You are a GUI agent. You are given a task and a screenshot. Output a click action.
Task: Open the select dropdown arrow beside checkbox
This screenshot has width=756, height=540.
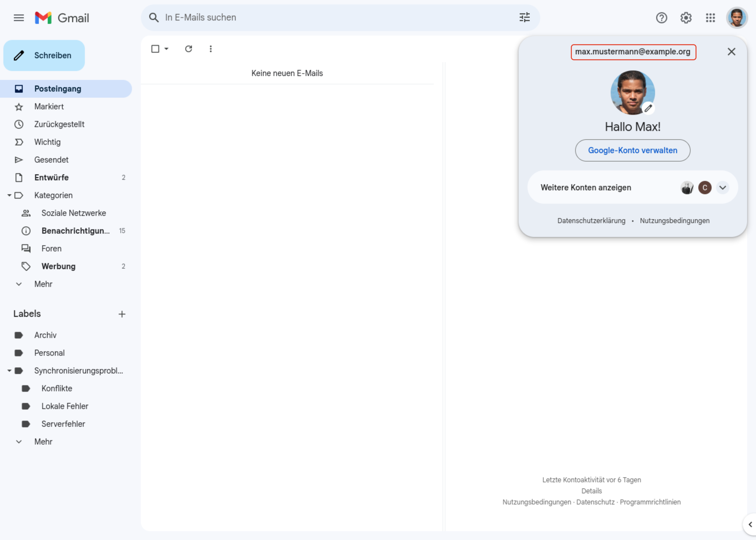[x=166, y=49]
